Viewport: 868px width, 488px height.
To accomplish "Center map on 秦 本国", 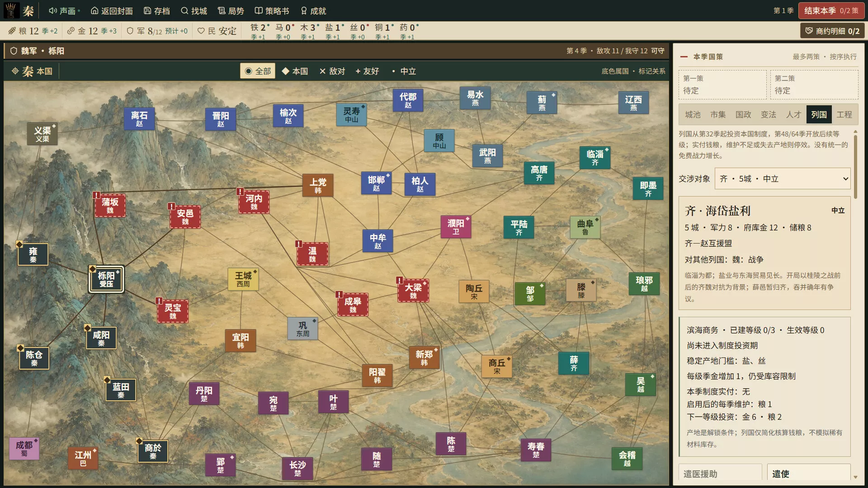I will [32, 71].
